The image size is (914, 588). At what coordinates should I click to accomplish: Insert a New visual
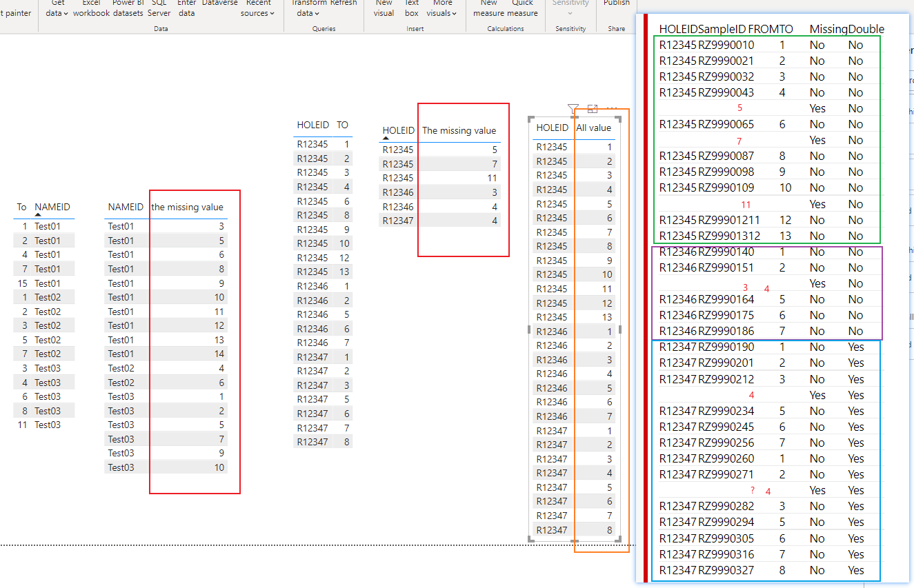click(x=384, y=8)
